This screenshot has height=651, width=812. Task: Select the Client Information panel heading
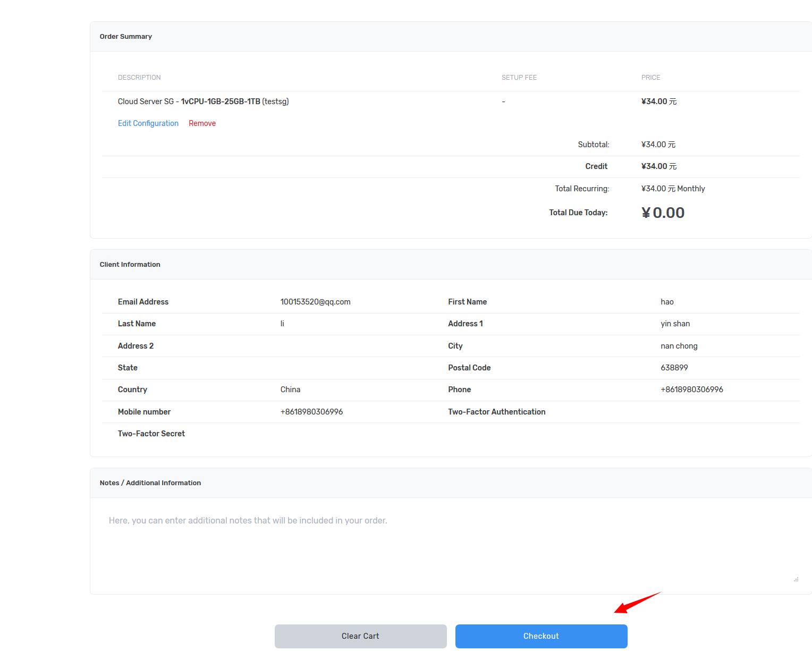pyautogui.click(x=130, y=265)
